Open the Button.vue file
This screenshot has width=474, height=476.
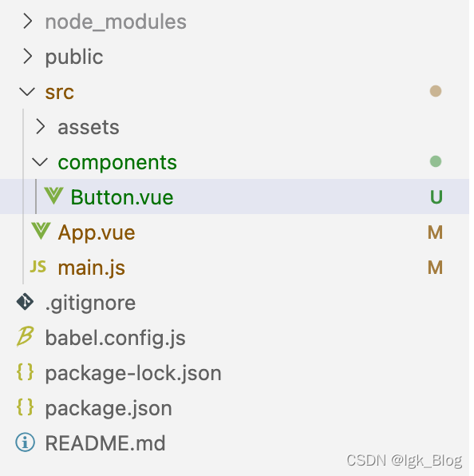pos(122,197)
